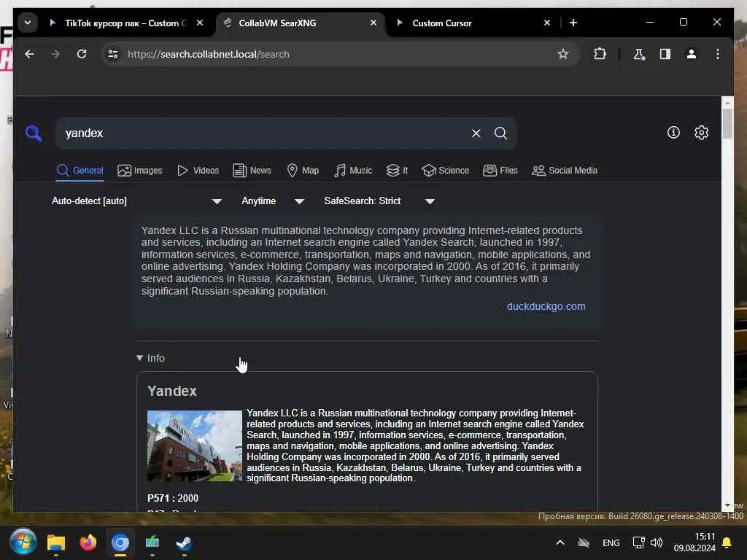Open the Extensions puzzle icon
Image resolution: width=747 pixels, height=560 pixels.
[x=600, y=54]
